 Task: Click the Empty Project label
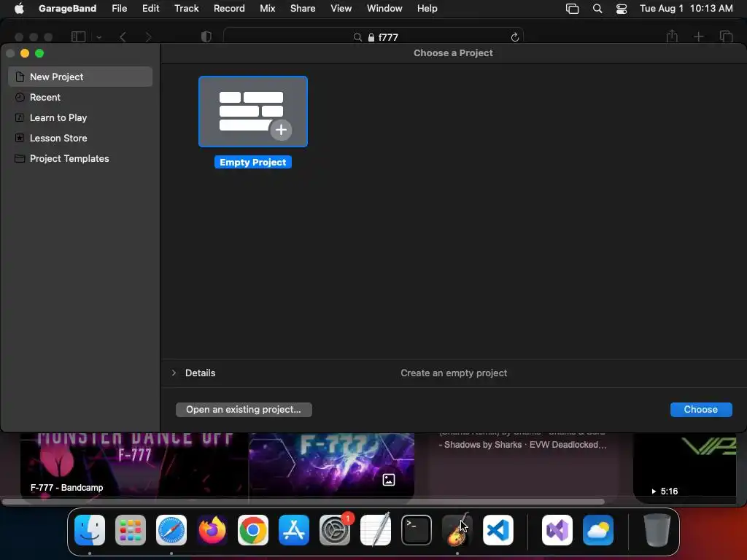tap(253, 163)
